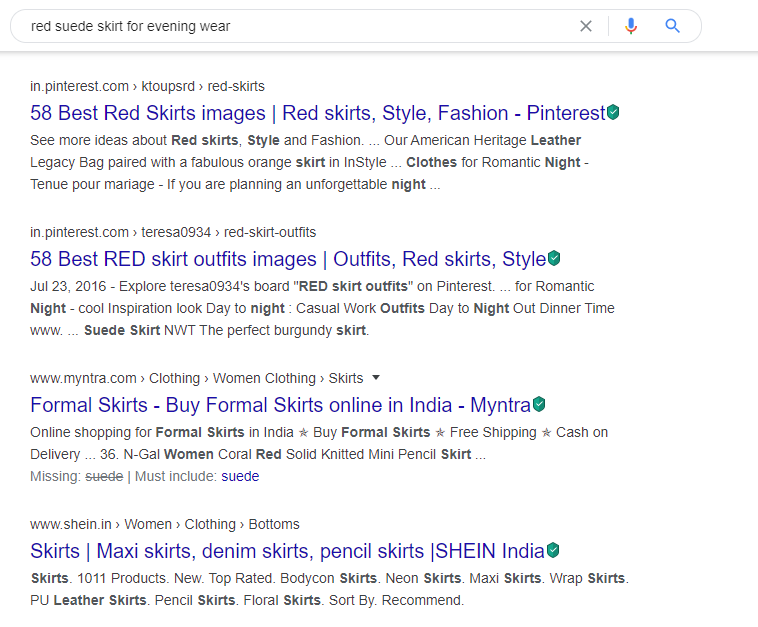Click www.shein.in Women Clothing Bottoms breadcrumb

tap(164, 524)
